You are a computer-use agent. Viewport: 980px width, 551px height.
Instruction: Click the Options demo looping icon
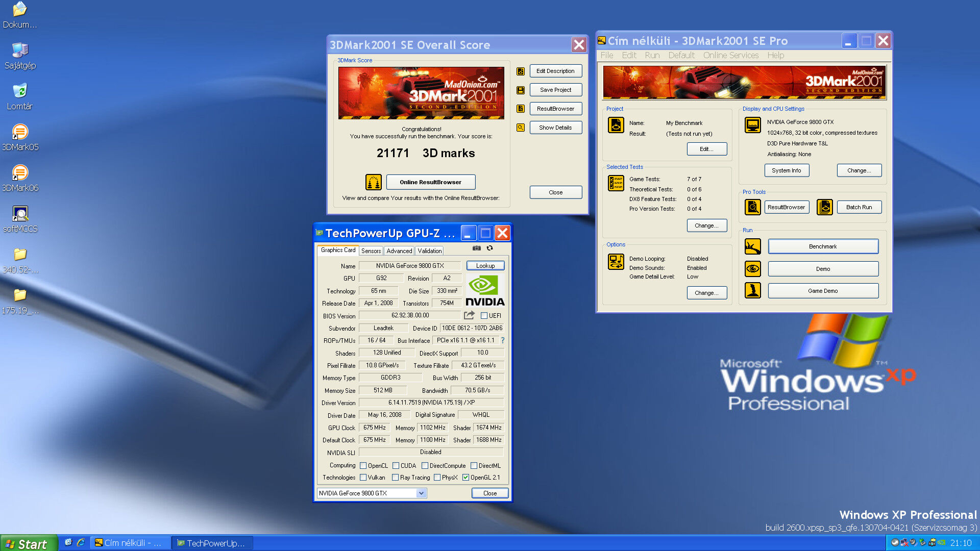tap(616, 262)
